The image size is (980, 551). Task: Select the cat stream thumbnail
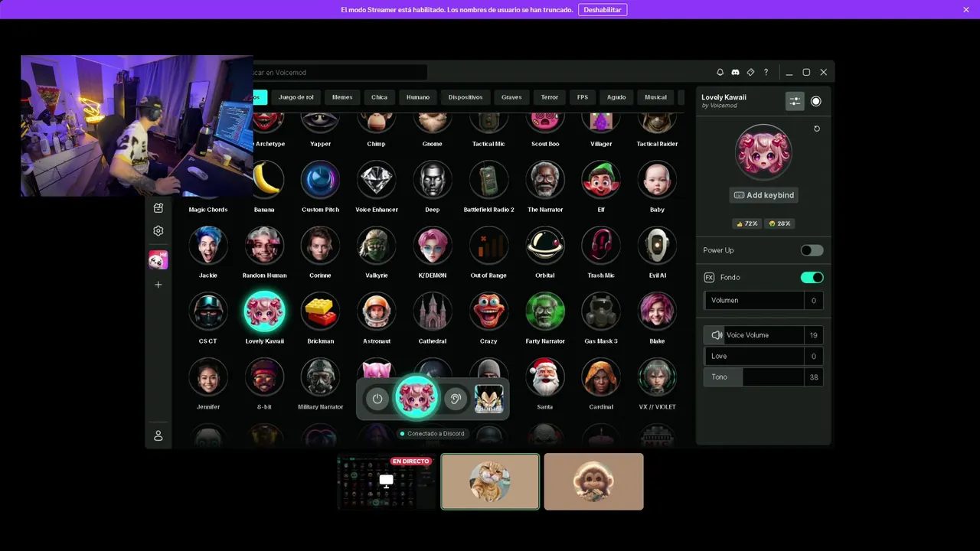[490, 481]
